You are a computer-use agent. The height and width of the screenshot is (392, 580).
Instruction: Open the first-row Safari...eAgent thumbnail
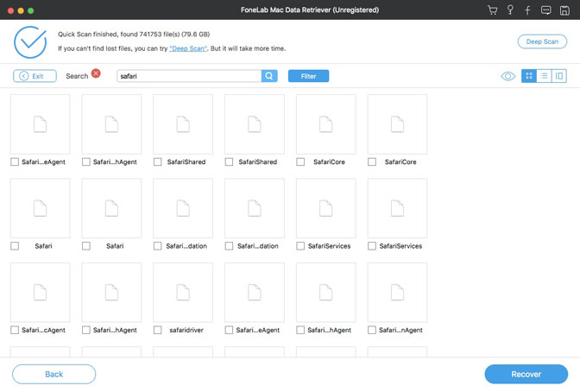coord(41,124)
